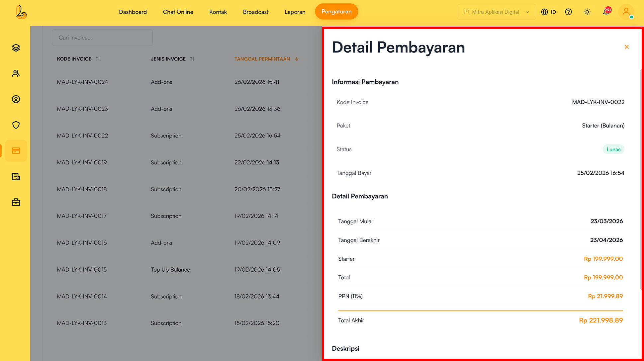
Task: Click the shield security sidebar icon
Action: click(x=16, y=125)
